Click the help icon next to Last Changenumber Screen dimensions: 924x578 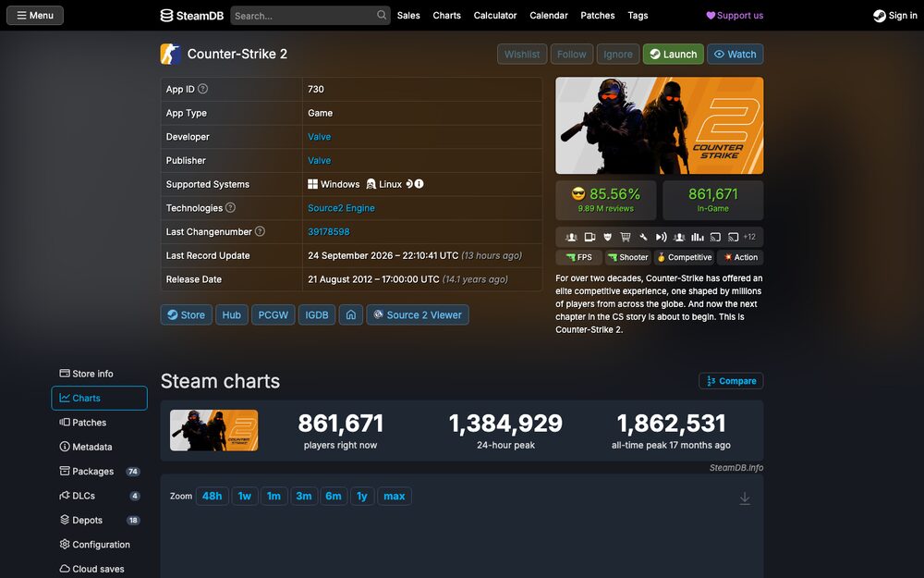(x=260, y=231)
